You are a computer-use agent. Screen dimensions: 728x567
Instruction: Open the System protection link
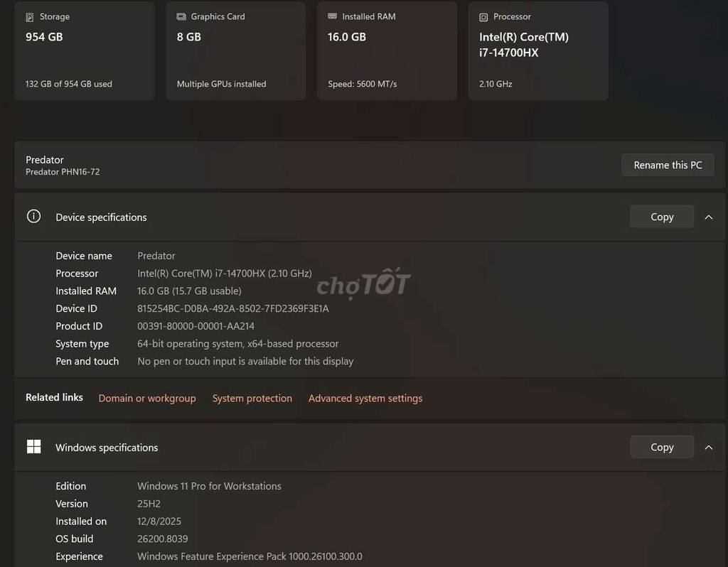(x=252, y=398)
